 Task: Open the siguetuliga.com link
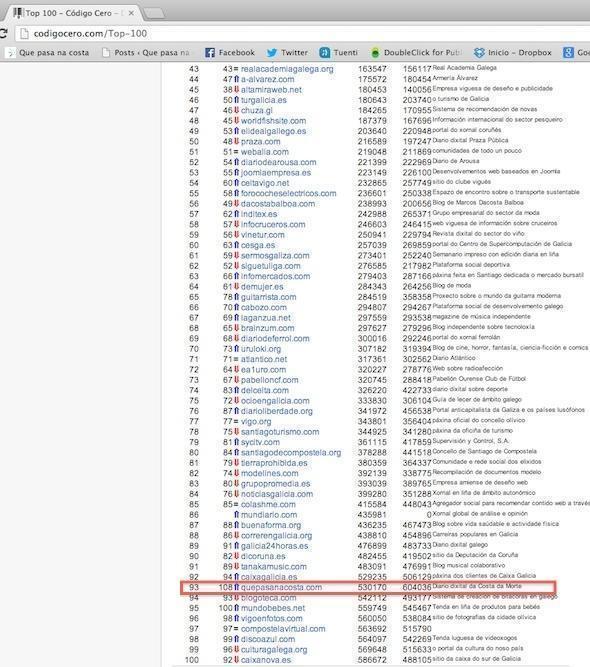click(271, 266)
